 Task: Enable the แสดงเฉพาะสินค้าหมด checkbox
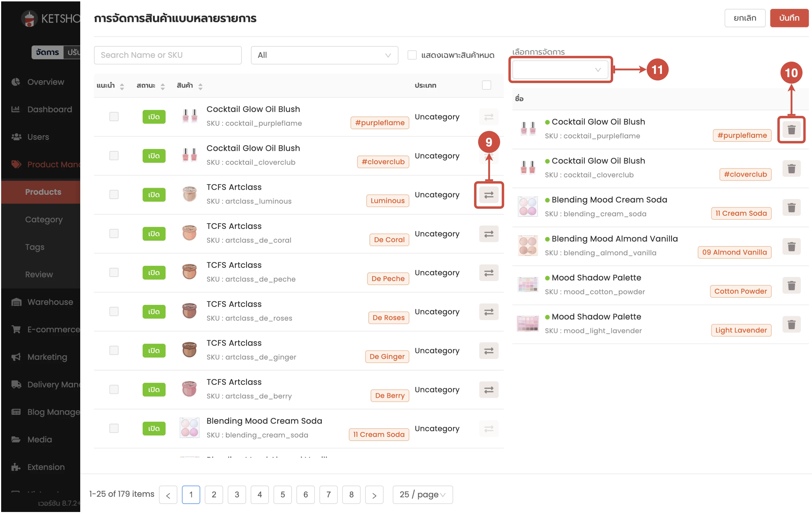click(x=412, y=55)
